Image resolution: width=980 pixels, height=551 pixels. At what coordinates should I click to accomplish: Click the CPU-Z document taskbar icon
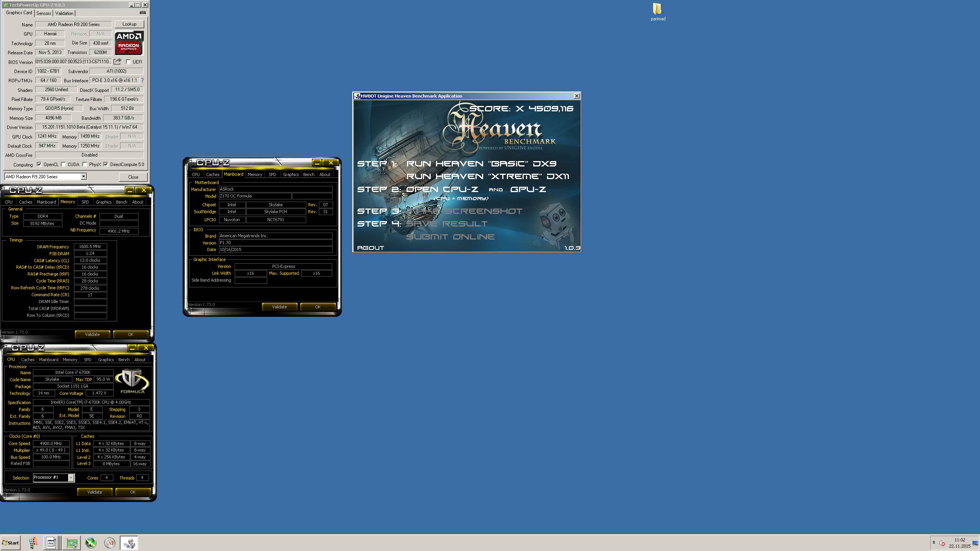click(51, 543)
